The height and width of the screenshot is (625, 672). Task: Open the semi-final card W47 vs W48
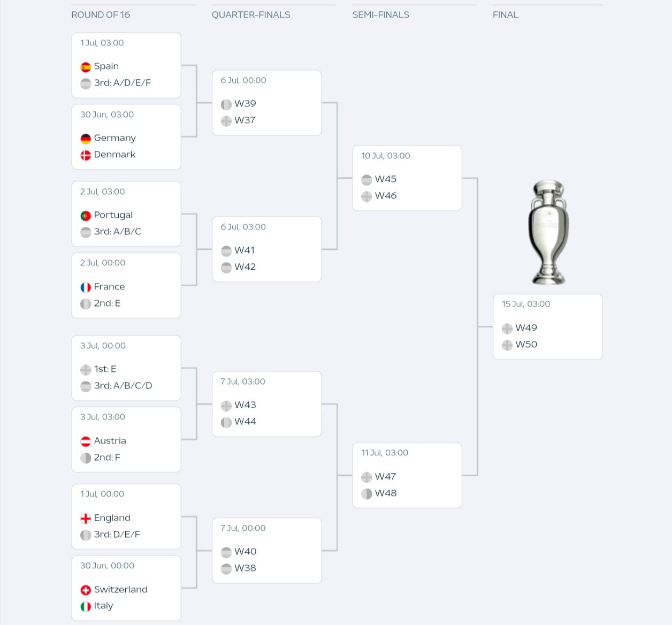[x=407, y=475]
